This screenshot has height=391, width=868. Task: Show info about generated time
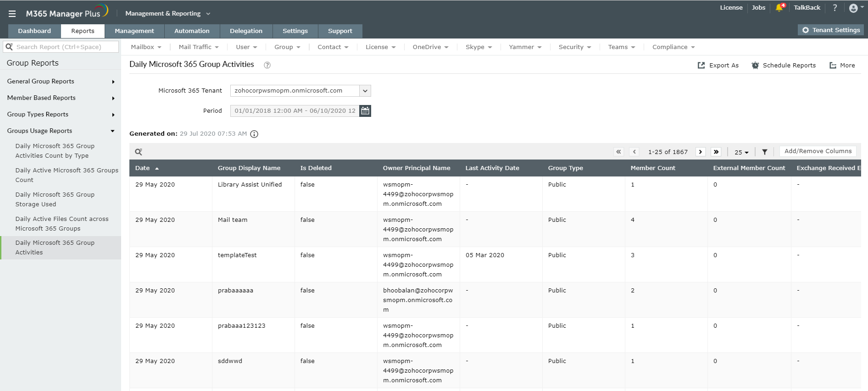pyautogui.click(x=254, y=134)
